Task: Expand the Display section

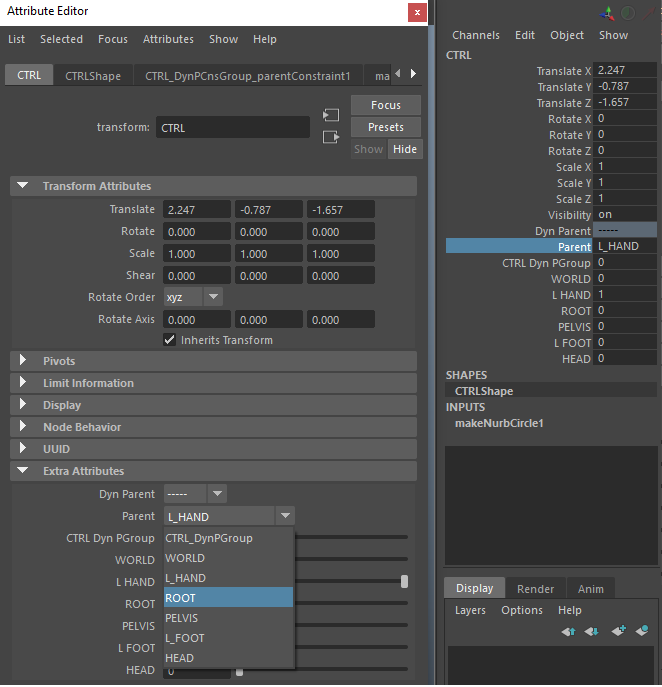Action: coord(23,404)
